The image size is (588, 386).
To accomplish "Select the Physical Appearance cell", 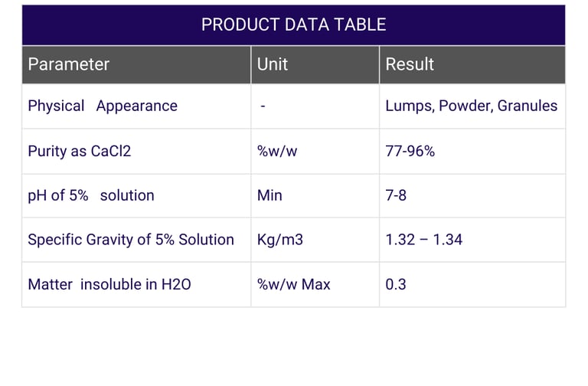I will tap(103, 106).
